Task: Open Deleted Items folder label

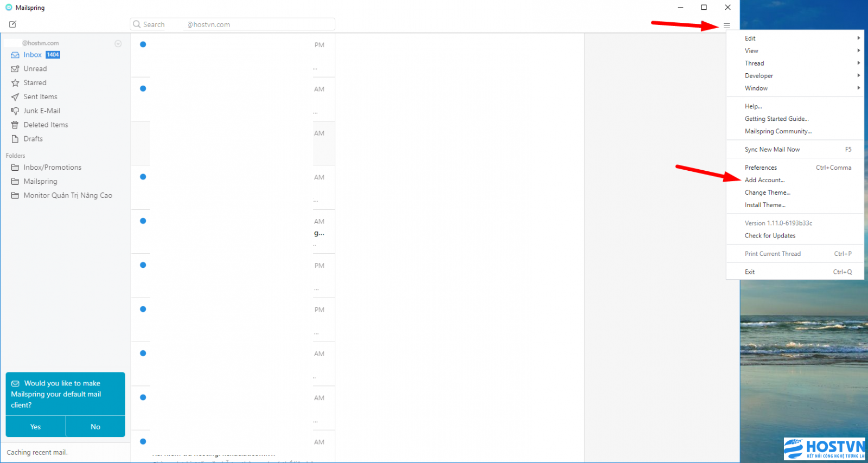Action: pos(46,125)
